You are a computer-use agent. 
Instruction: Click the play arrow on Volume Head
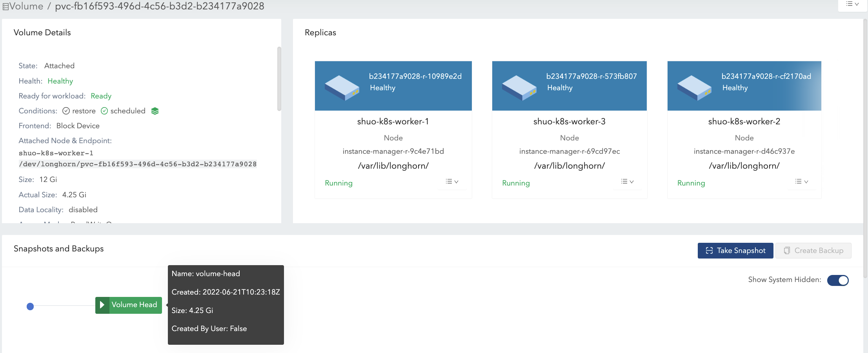point(102,305)
